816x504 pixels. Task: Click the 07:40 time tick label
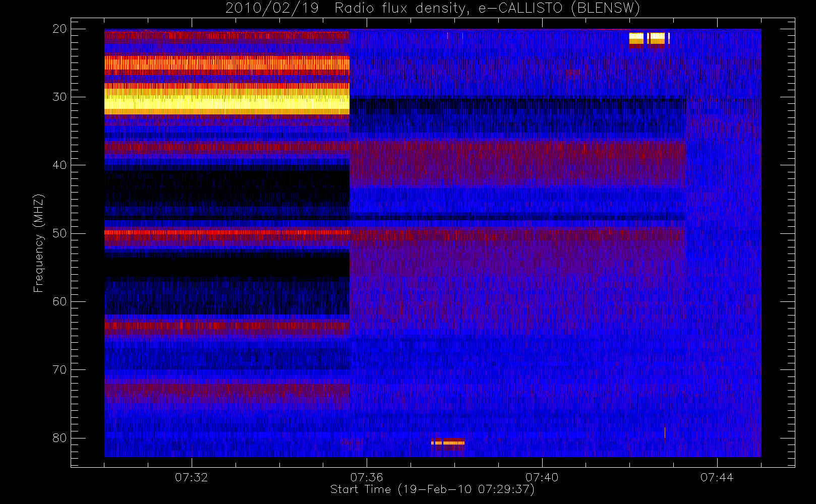click(x=542, y=477)
